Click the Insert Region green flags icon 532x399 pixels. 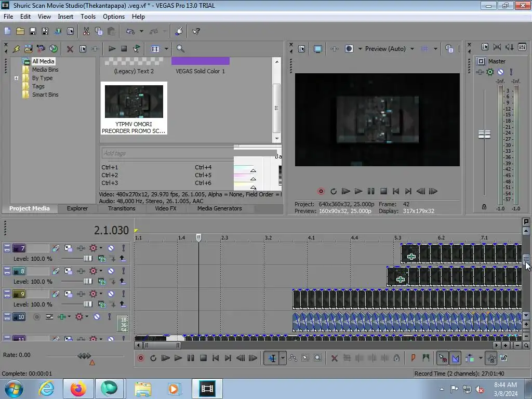coord(425,358)
